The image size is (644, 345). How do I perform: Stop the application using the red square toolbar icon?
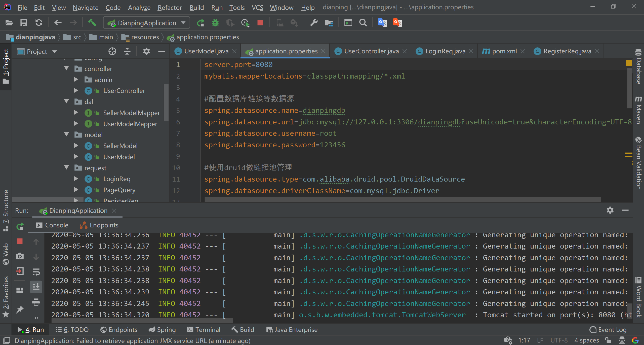pos(260,23)
